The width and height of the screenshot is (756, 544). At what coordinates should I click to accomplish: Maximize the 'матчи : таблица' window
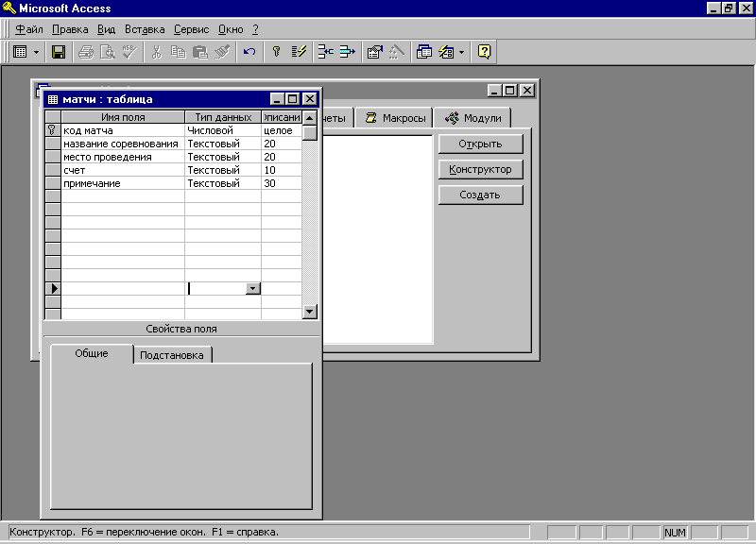pyautogui.click(x=293, y=99)
